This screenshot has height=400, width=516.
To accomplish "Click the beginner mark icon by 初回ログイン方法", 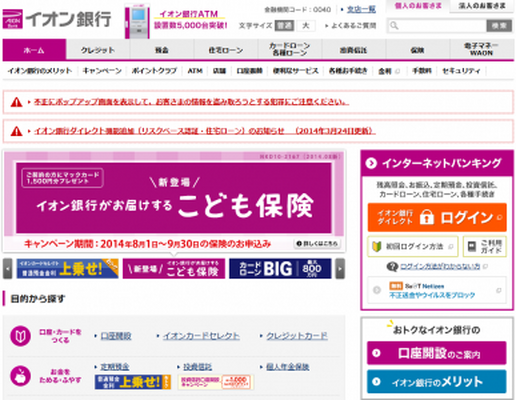I will coord(376,246).
